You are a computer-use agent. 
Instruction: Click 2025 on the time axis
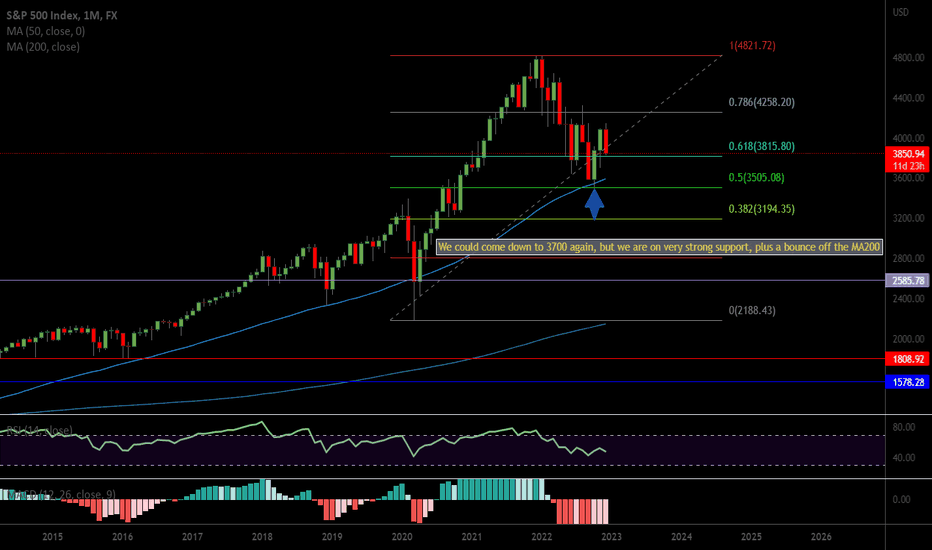click(751, 537)
